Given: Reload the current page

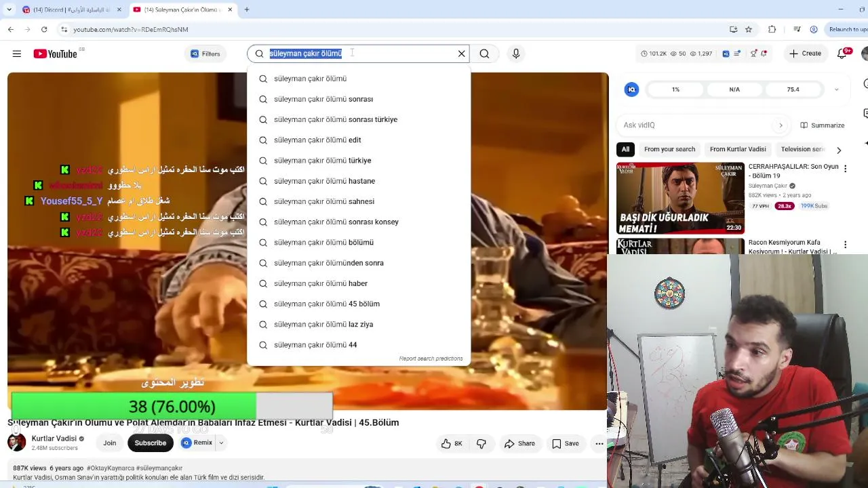Looking at the screenshot, I should click(x=44, y=29).
